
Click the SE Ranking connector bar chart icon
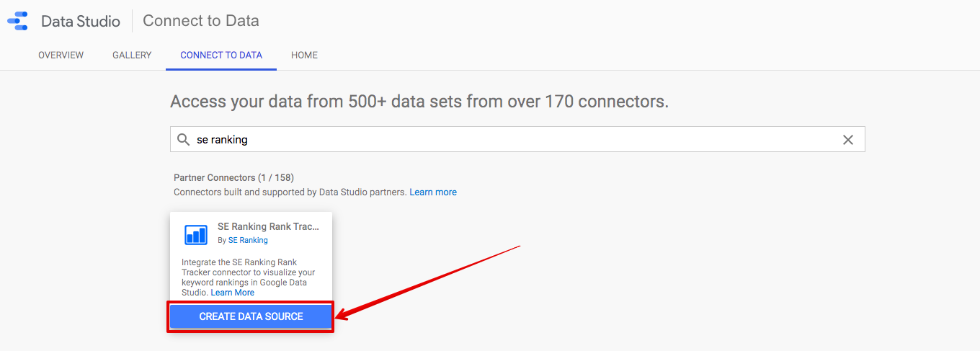[x=195, y=234]
